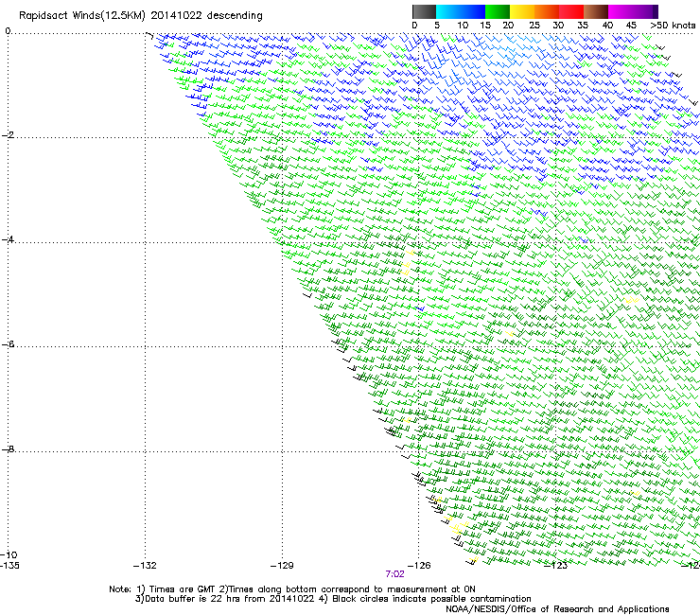Click the red 30-35 knots color segment
Image resolution: width=700 pixels, height=615 pixels.
[x=571, y=11]
